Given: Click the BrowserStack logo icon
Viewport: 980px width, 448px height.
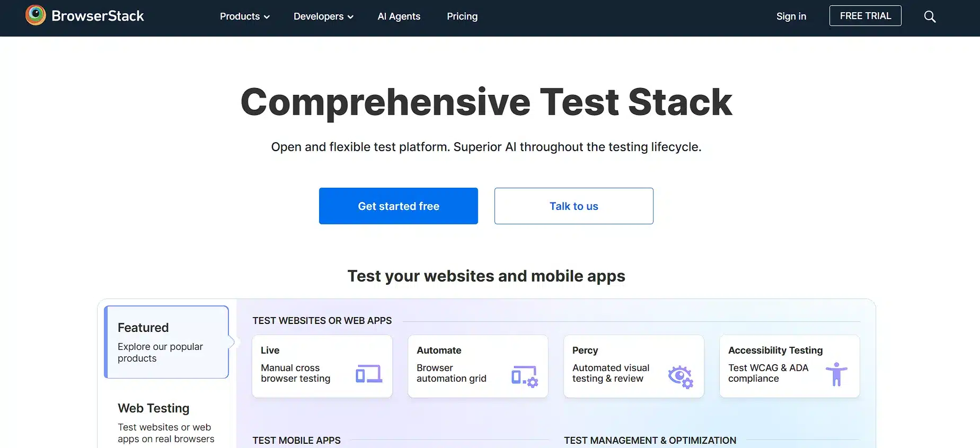Looking at the screenshot, I should pyautogui.click(x=36, y=15).
